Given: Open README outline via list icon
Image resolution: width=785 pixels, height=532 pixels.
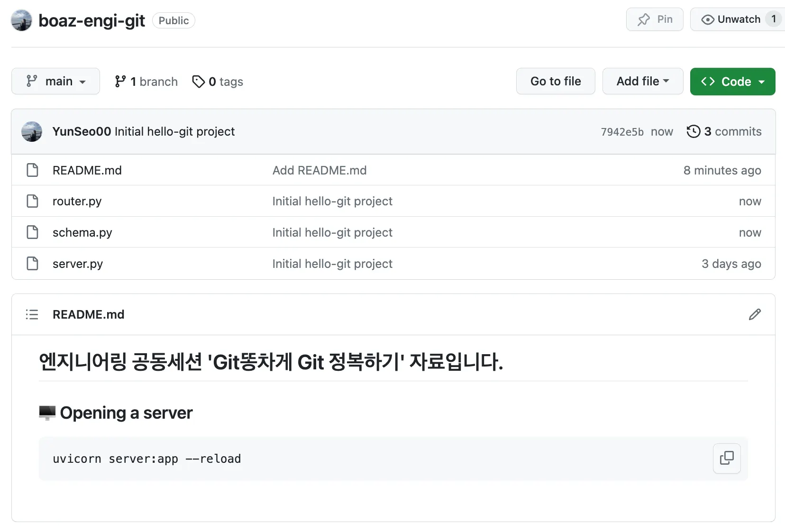Looking at the screenshot, I should pos(32,314).
